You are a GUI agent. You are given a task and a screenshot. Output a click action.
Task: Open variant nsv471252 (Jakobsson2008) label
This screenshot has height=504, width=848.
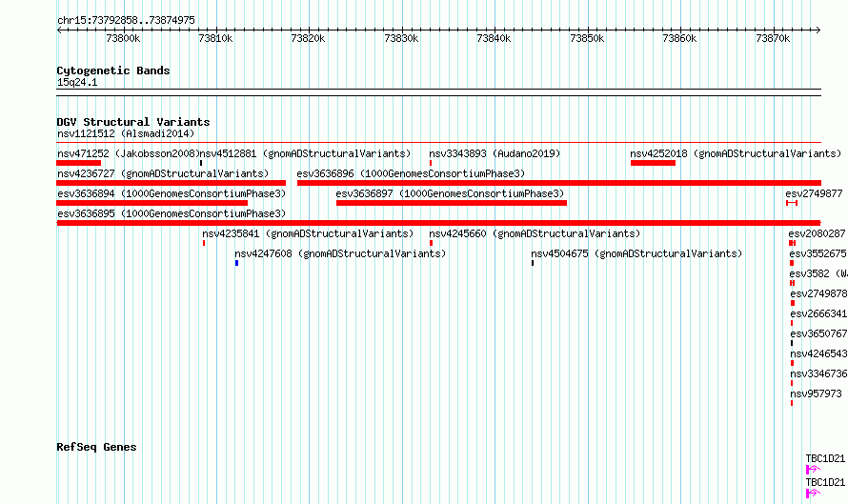(129, 153)
